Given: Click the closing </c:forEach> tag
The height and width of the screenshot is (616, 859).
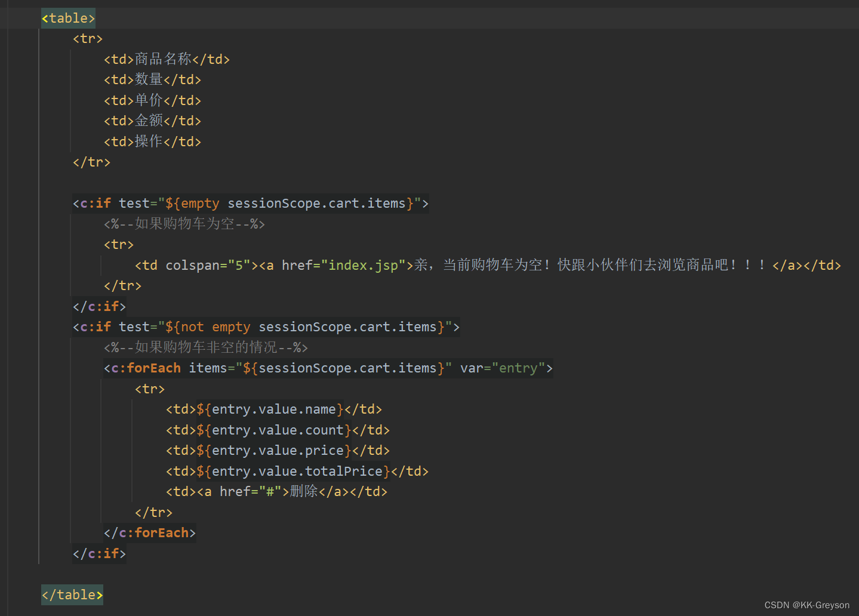Looking at the screenshot, I should [150, 533].
